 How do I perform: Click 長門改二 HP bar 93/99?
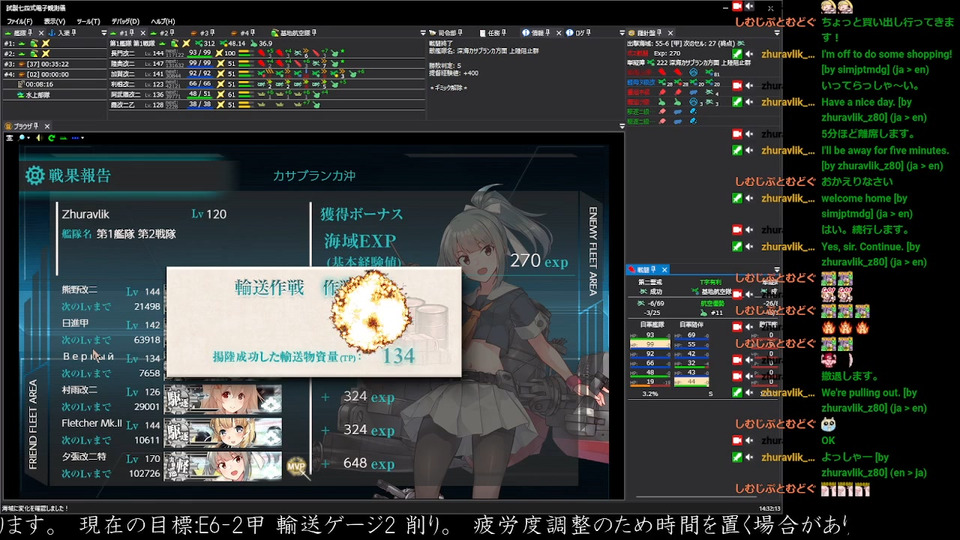(x=200, y=53)
